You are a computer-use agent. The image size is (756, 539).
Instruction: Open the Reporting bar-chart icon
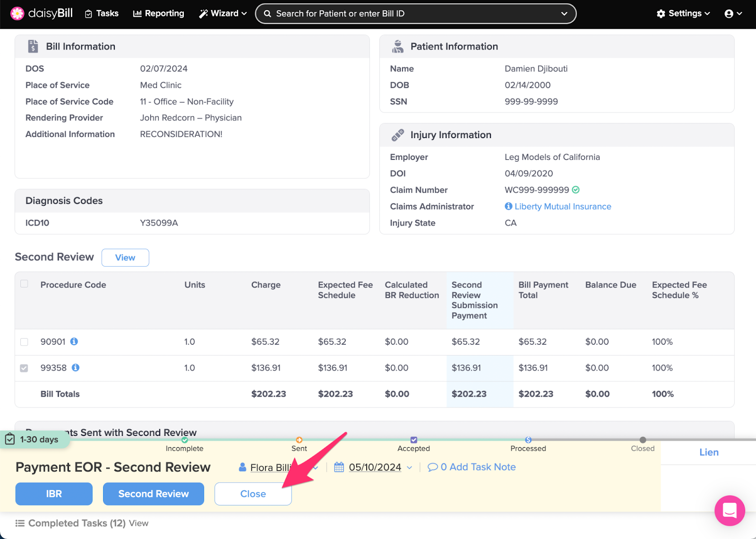(x=137, y=13)
